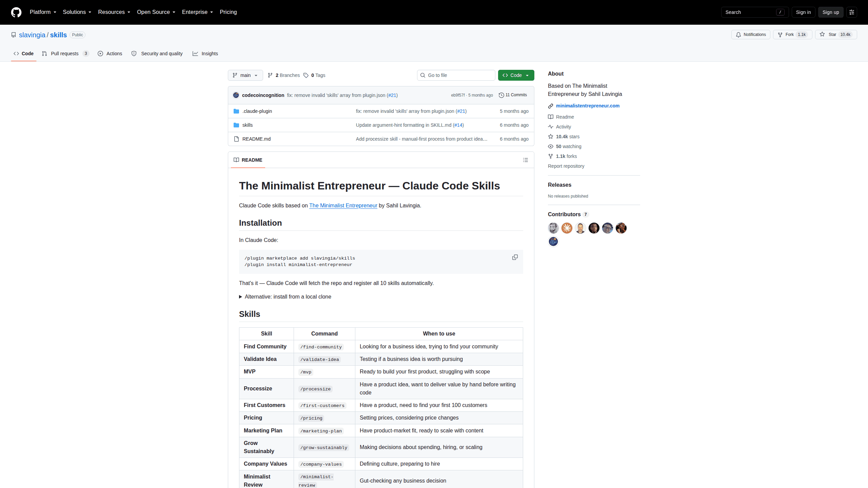Open the 11 Commits history
The image size is (868, 488).
tap(513, 95)
